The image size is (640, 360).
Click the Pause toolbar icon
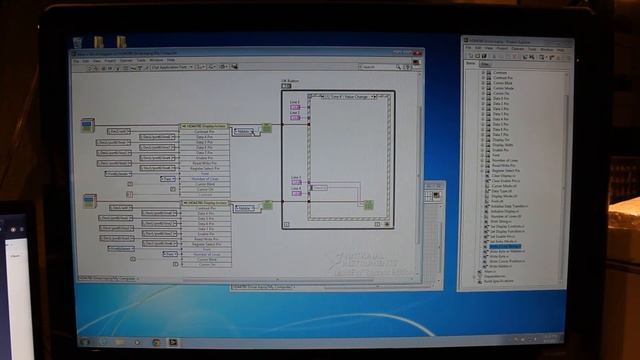pos(110,69)
